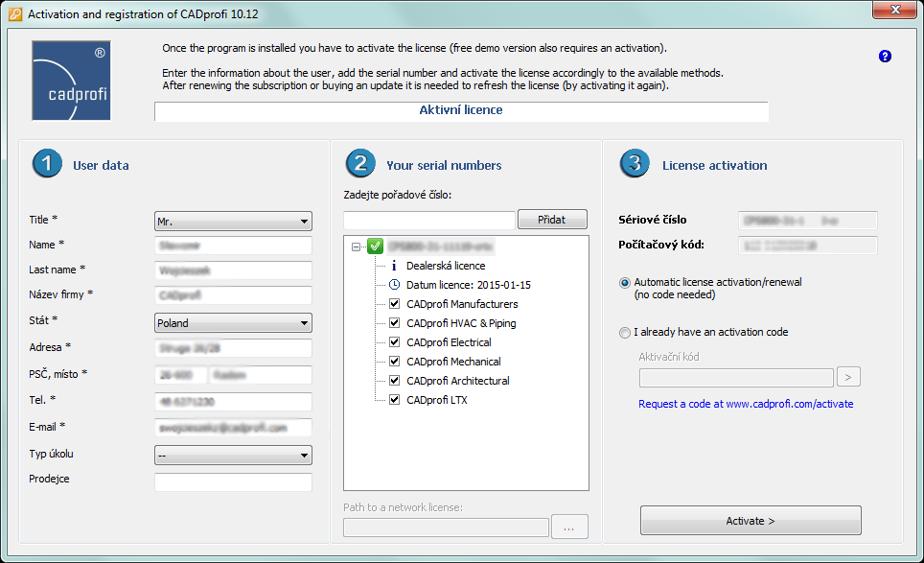This screenshot has height=563, width=924.
Task: Click the Tel. input field
Action: pos(233,402)
